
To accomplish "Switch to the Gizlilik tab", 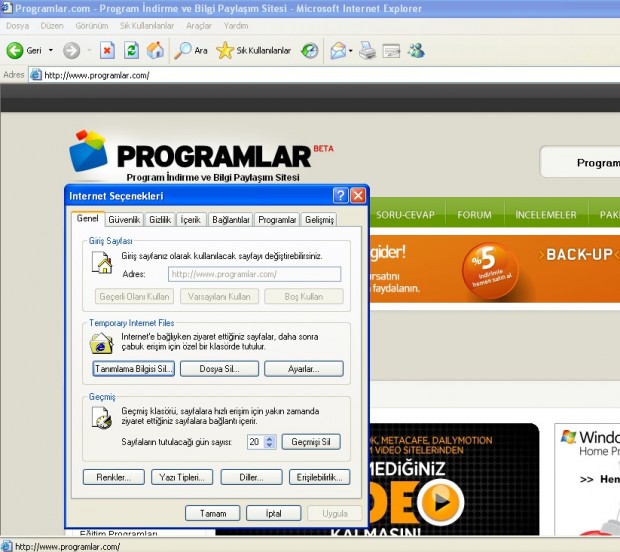I will [x=160, y=220].
